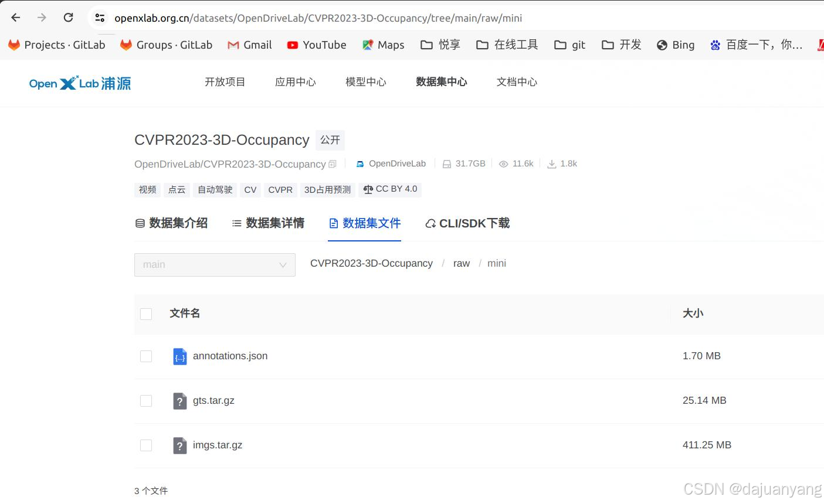Open imgs.tar.gz file

[218, 445]
